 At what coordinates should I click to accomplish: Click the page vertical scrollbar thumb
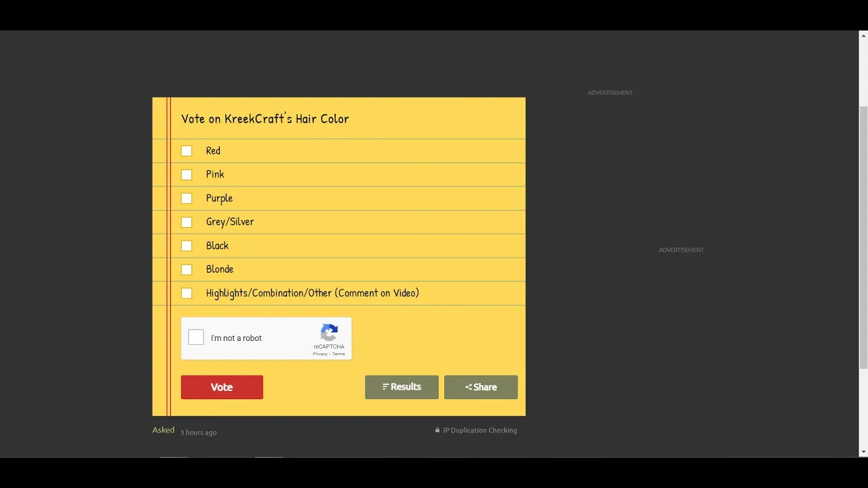(863, 237)
